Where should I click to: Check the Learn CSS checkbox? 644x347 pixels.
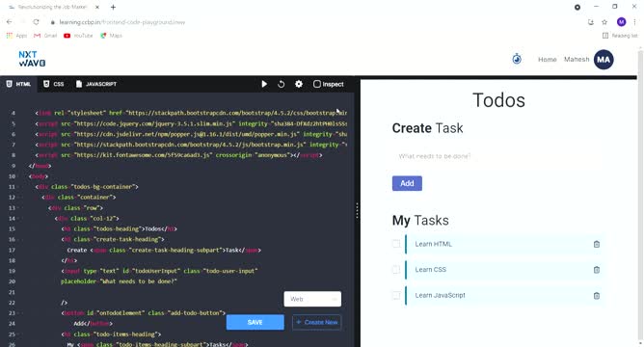396,269
